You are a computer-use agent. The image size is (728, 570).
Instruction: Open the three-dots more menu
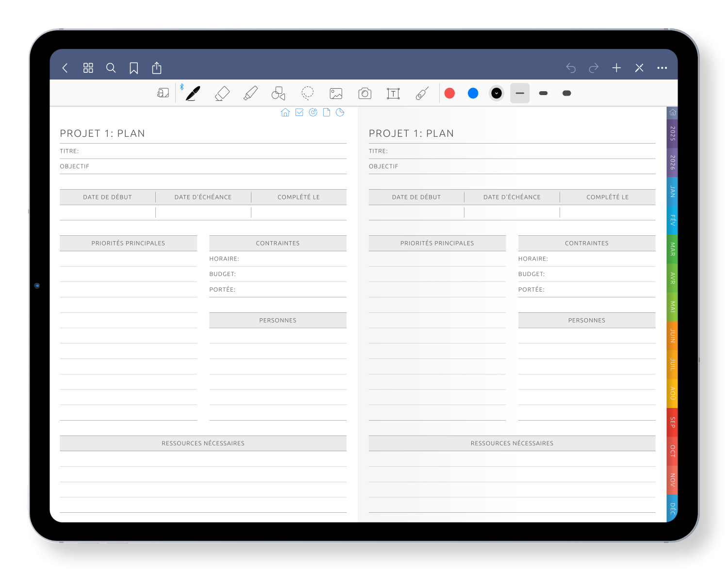[662, 68]
